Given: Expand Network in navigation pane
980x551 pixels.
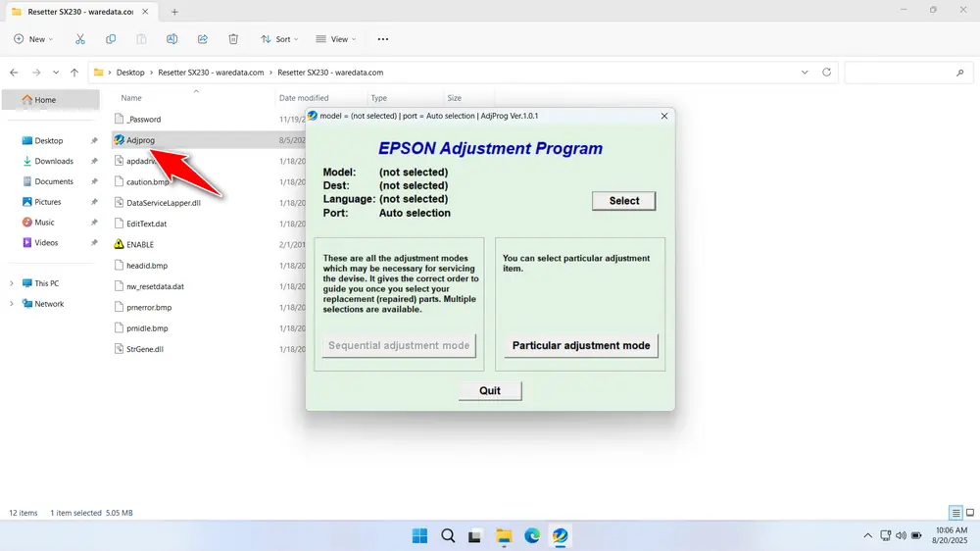Looking at the screenshot, I should coord(11,304).
